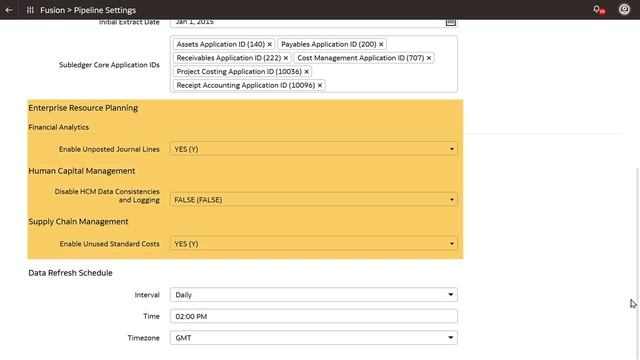
Task: Open the user profile avatar icon
Action: click(x=624, y=9)
